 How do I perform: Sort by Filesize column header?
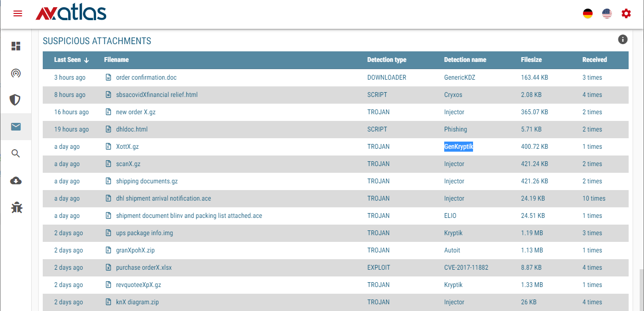(531, 60)
